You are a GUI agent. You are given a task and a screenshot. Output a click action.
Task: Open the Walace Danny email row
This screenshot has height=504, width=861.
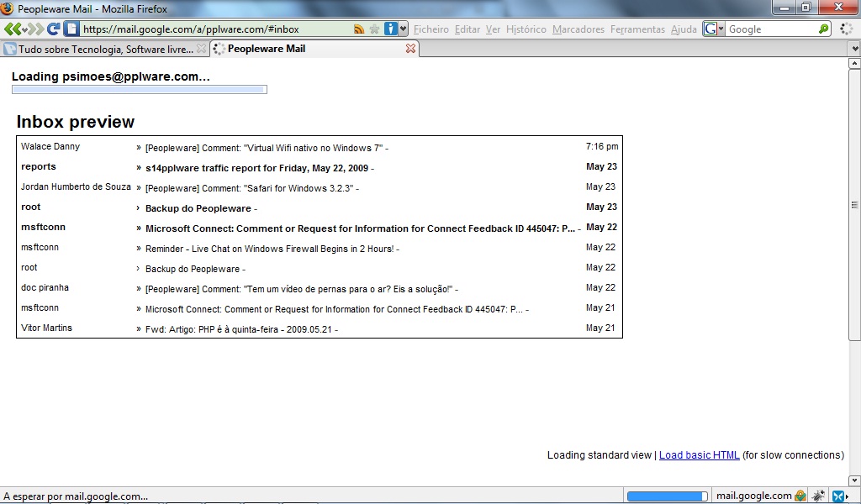click(x=320, y=147)
